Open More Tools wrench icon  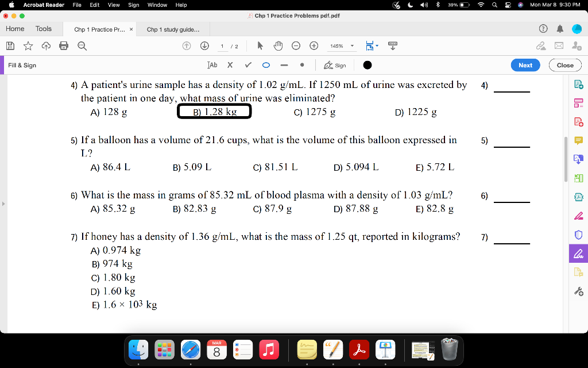pyautogui.click(x=579, y=291)
